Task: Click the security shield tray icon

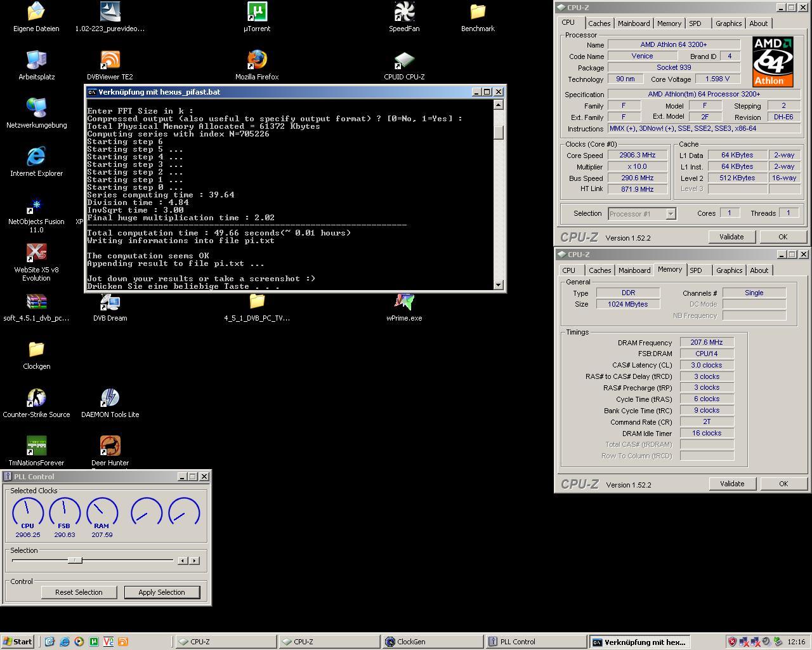Action: 732,642
